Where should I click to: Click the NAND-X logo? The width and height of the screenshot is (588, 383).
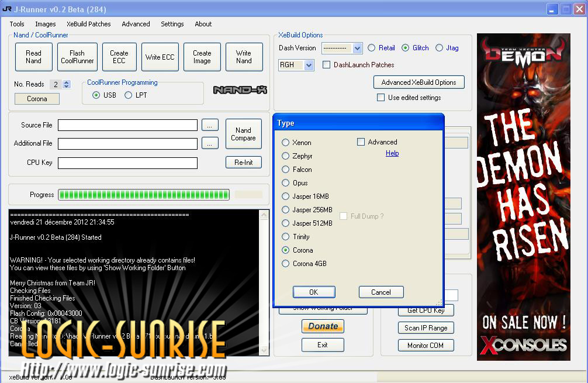240,90
